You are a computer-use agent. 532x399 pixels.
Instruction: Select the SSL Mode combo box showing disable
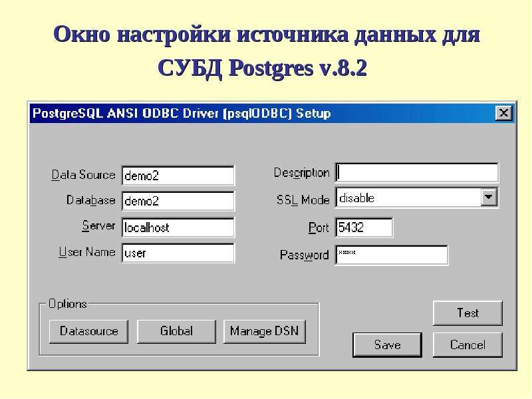click(417, 198)
